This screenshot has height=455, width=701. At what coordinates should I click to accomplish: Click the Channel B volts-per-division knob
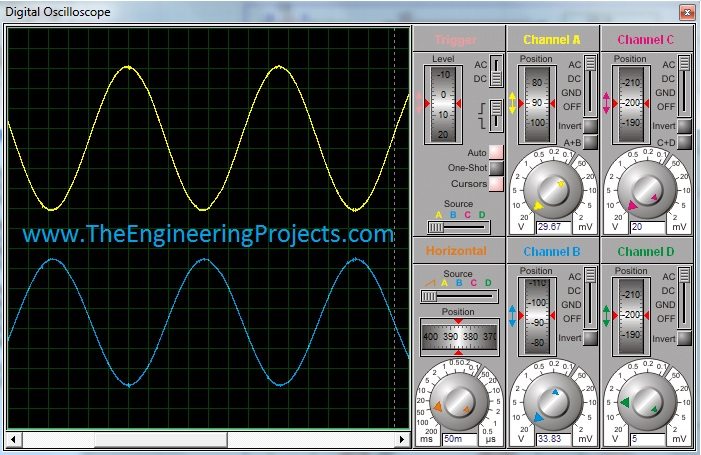pos(553,401)
